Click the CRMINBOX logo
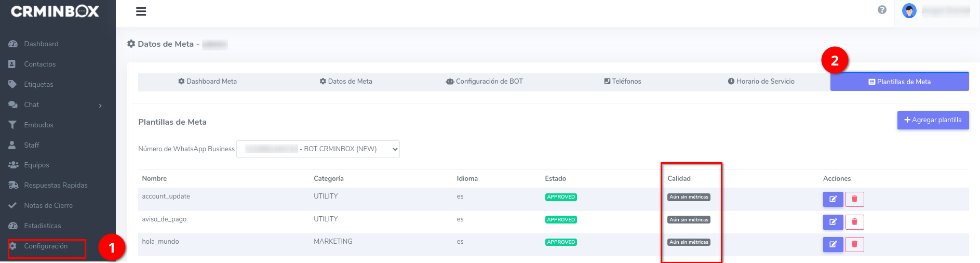 55,11
